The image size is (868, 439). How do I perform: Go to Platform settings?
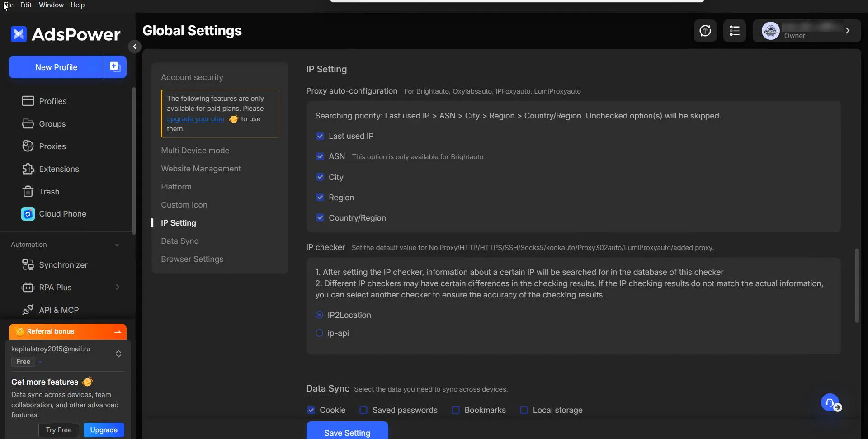click(x=176, y=187)
